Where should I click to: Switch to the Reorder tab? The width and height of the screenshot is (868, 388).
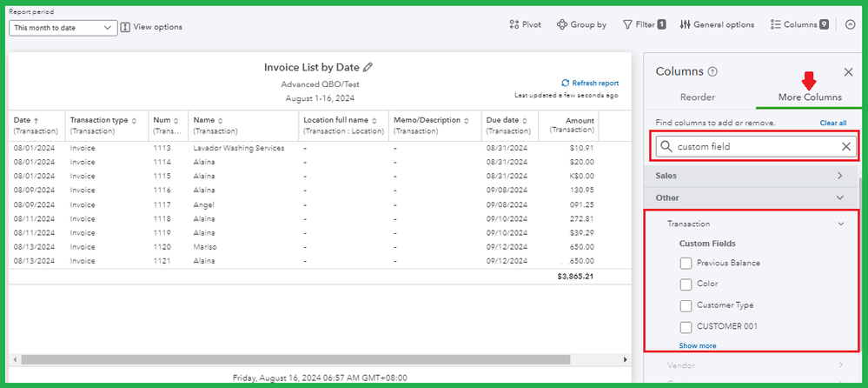tap(698, 97)
